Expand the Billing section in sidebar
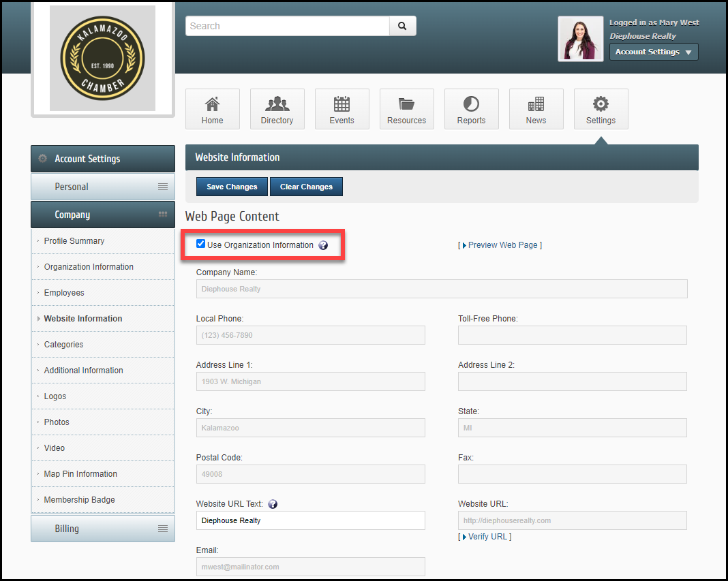The width and height of the screenshot is (728, 581). tap(102, 529)
